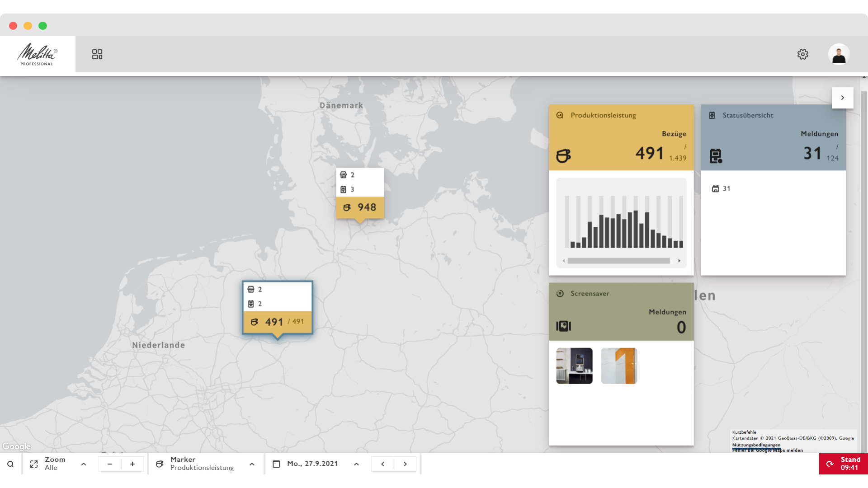Open the coffee machine screensaver thumbnail
This screenshot has height=488, width=868.
click(x=574, y=366)
